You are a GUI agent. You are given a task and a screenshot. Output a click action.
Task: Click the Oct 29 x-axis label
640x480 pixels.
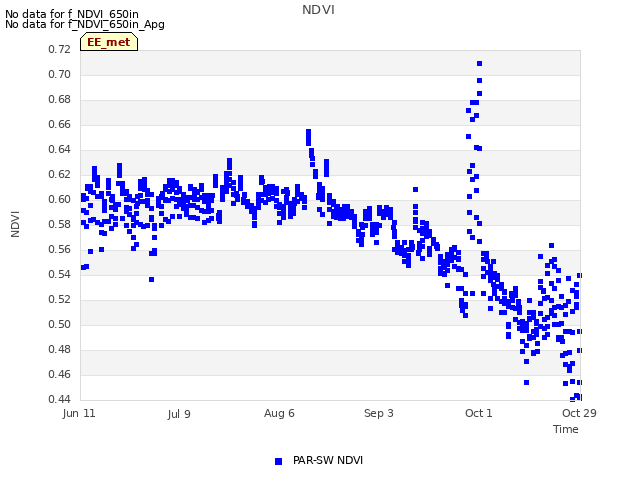click(x=579, y=413)
